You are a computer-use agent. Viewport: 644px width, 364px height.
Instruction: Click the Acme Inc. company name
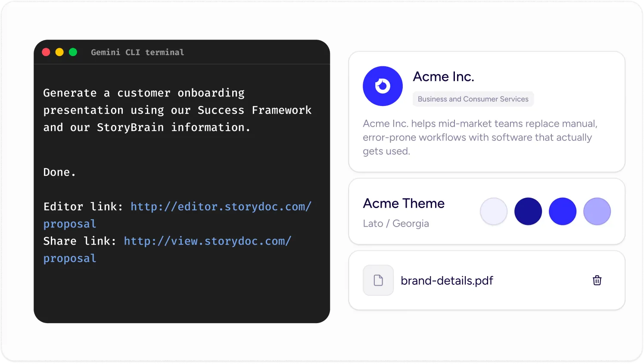444,77
